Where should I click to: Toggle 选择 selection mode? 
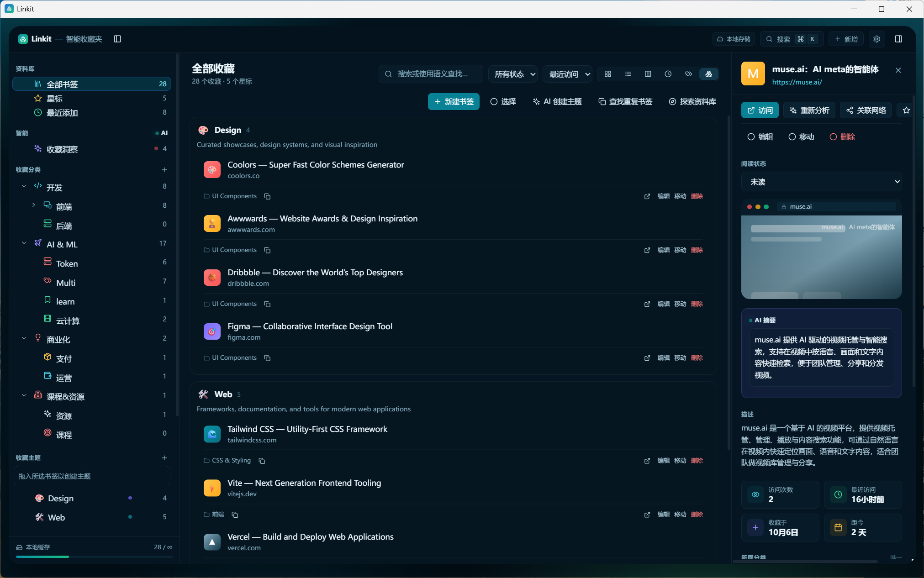coord(503,102)
